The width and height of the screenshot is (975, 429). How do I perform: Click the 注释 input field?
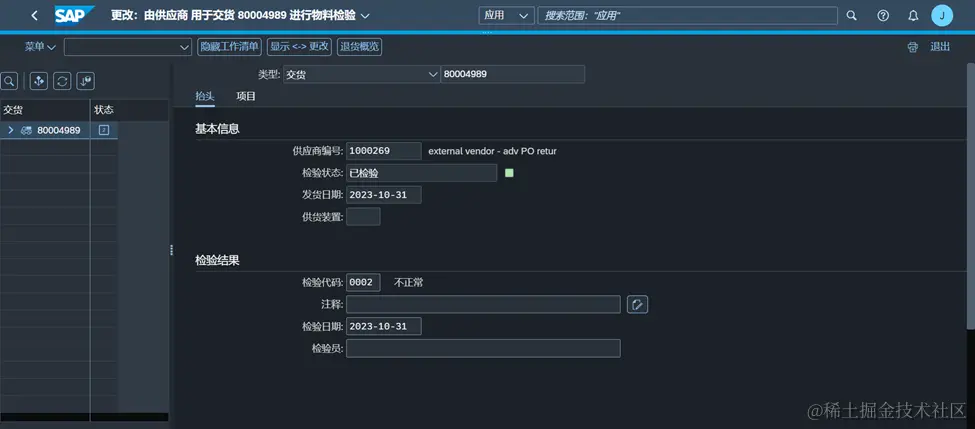pos(483,305)
